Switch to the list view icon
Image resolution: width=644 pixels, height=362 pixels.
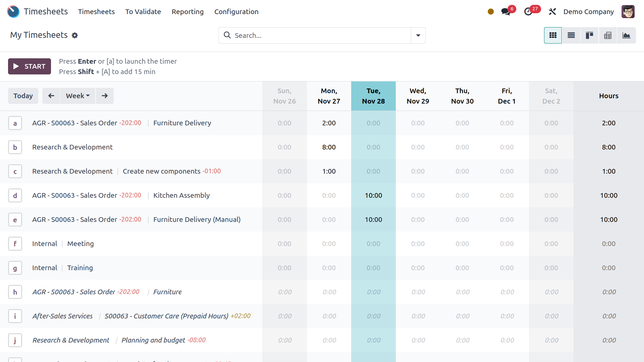[x=571, y=36]
